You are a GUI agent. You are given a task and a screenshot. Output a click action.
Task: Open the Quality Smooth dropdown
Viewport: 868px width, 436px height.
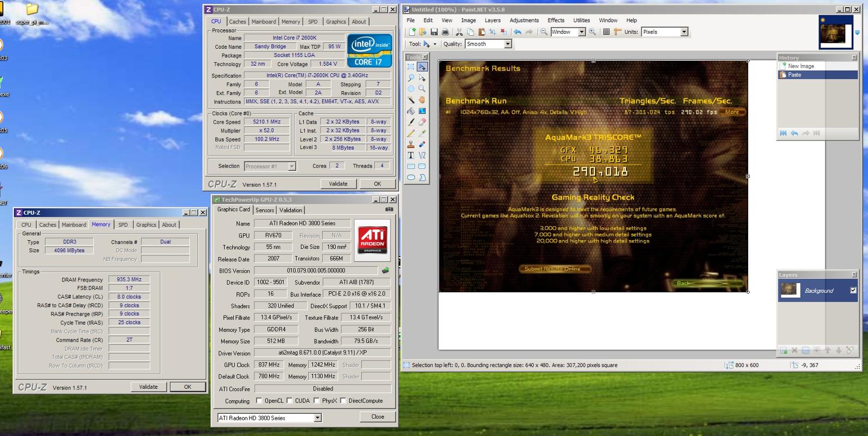tap(508, 44)
